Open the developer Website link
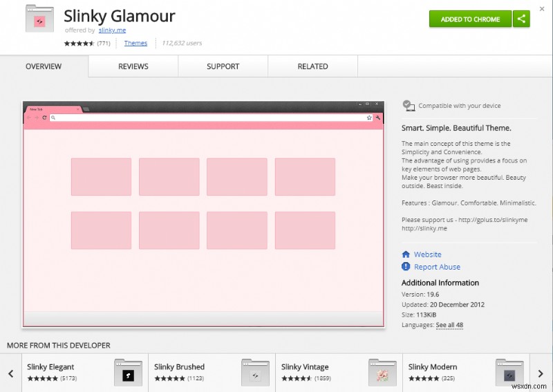The height and width of the screenshot is (392, 553). click(x=427, y=254)
